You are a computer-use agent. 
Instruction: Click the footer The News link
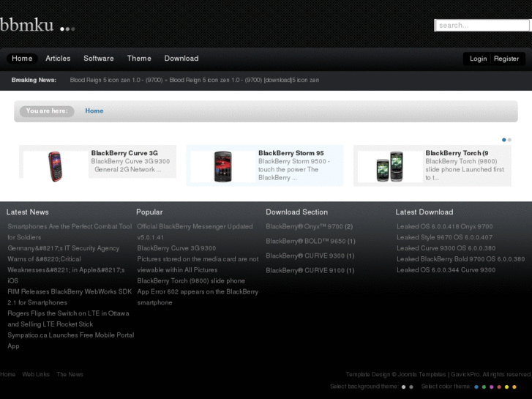tap(70, 374)
